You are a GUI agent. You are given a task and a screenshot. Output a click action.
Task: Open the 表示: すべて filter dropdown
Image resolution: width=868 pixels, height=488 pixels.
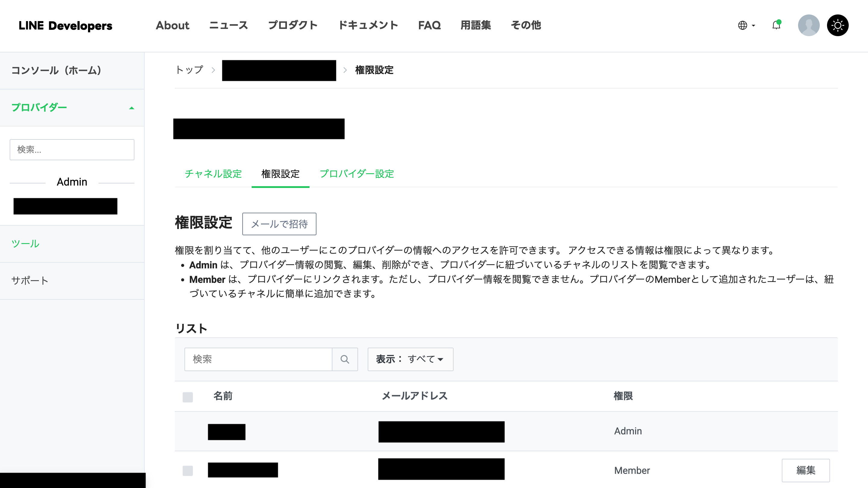point(410,359)
